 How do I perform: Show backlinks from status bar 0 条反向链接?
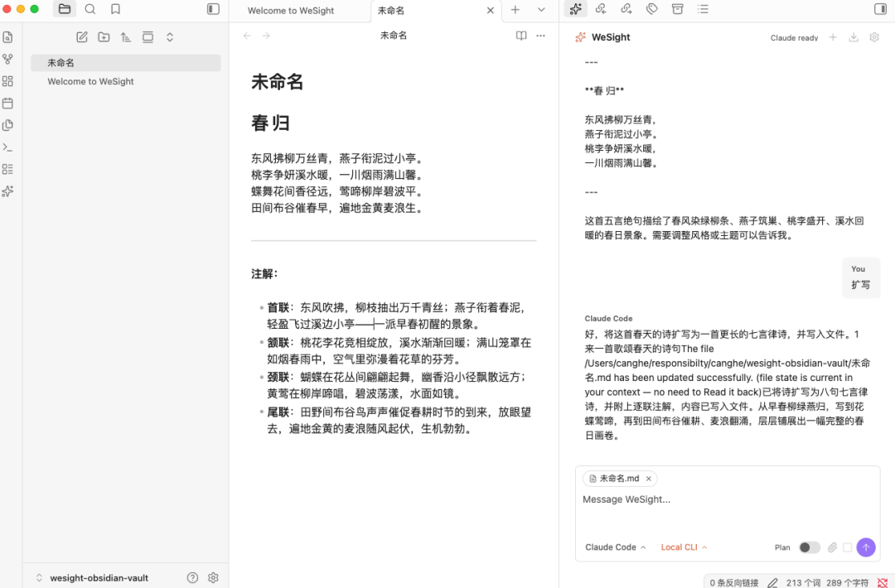tap(734, 582)
